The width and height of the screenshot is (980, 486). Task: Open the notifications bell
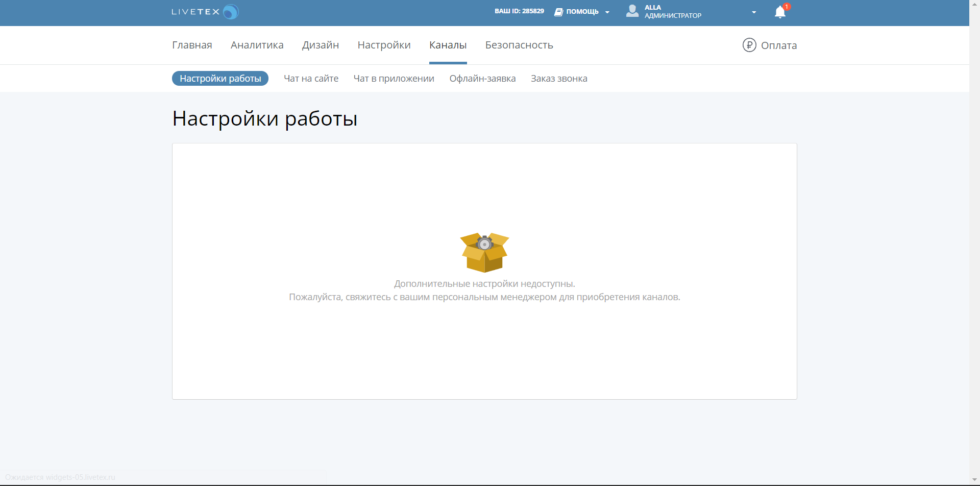[x=780, y=12]
